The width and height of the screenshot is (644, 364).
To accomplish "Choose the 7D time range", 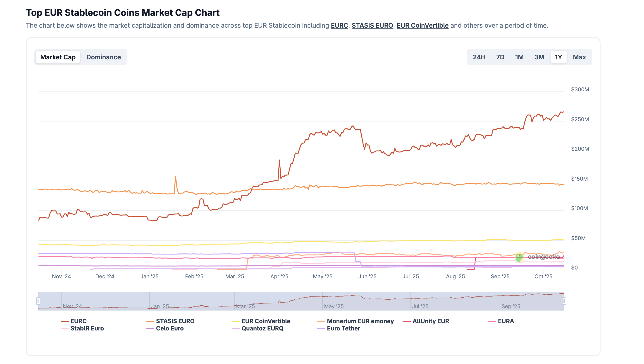I will (x=500, y=57).
